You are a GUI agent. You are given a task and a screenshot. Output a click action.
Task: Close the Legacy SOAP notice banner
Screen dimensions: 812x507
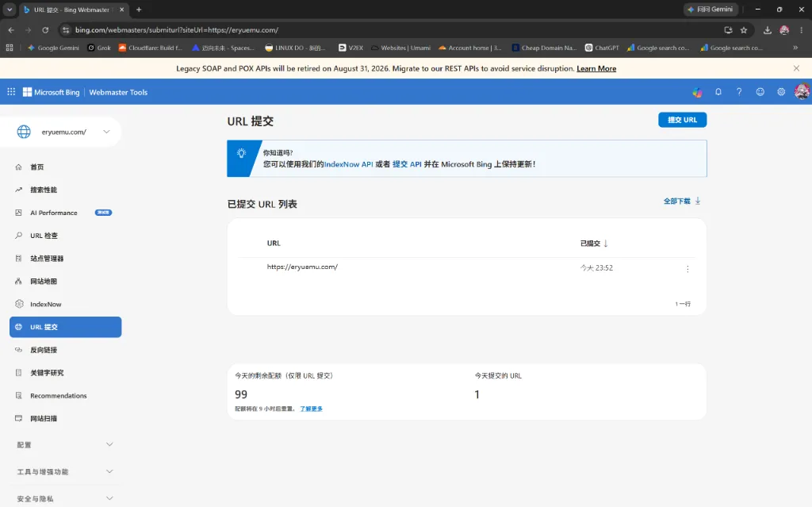point(796,68)
